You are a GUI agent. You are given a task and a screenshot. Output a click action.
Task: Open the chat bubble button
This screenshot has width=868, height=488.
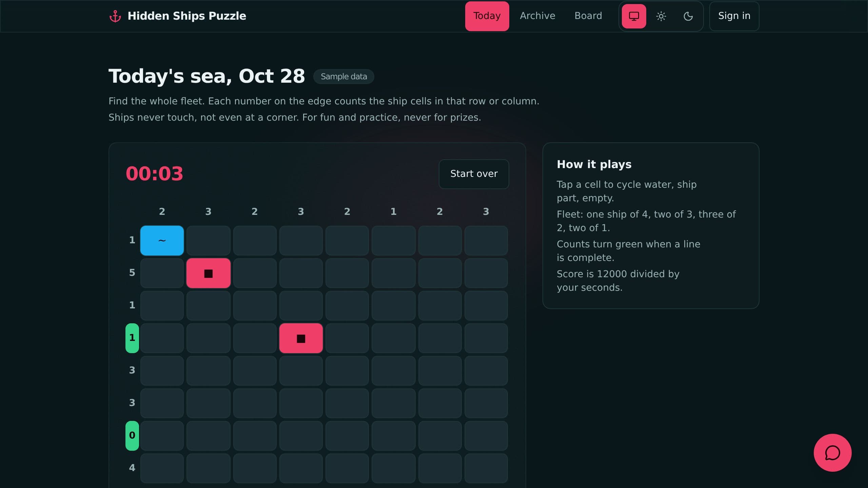832,452
